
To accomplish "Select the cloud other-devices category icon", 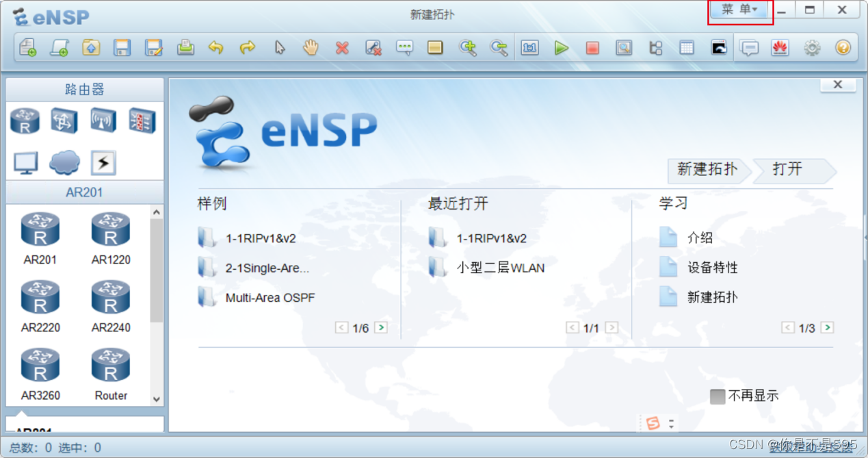I will [64, 163].
